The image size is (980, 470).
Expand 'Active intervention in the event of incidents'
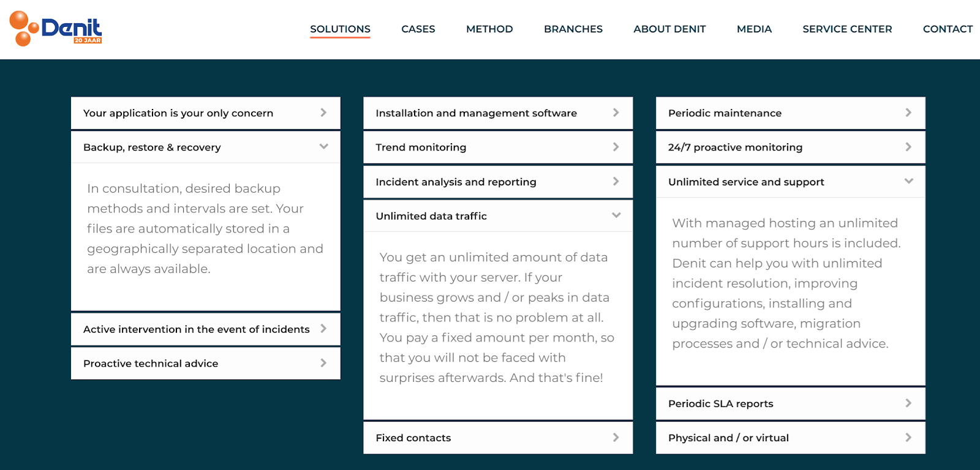[x=206, y=329]
